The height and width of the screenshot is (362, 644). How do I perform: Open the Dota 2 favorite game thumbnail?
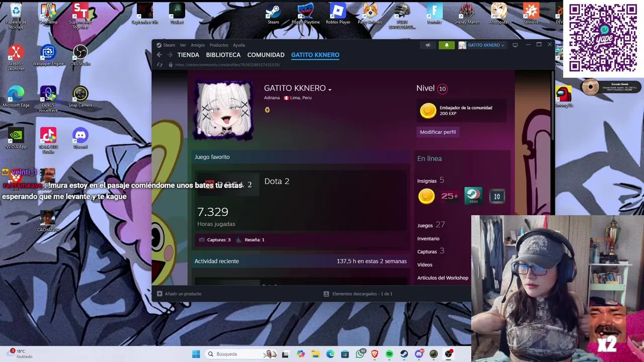click(x=228, y=185)
